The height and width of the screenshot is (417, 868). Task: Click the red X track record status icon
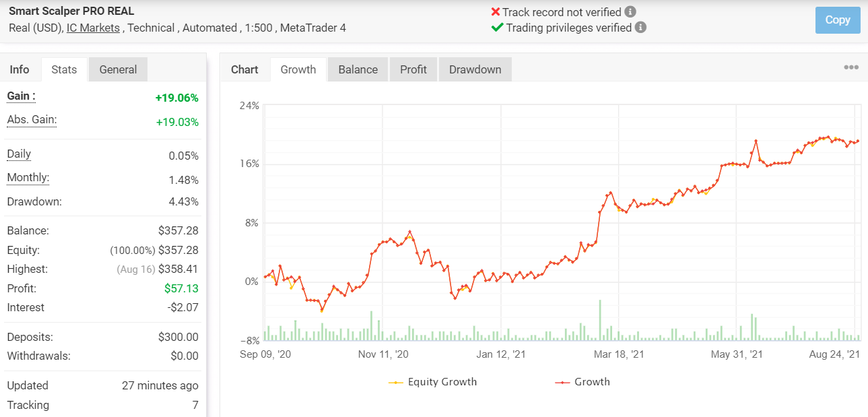point(495,11)
